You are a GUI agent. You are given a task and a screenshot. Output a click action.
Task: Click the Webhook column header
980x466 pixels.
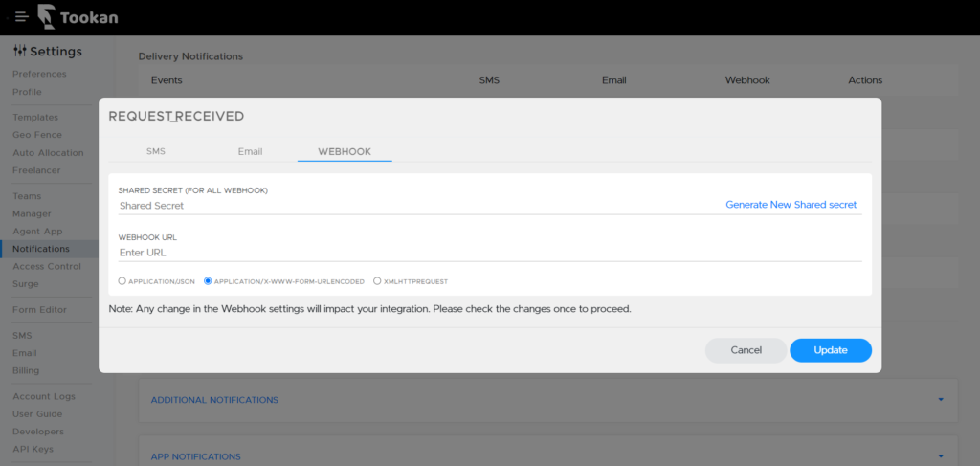pyautogui.click(x=747, y=80)
